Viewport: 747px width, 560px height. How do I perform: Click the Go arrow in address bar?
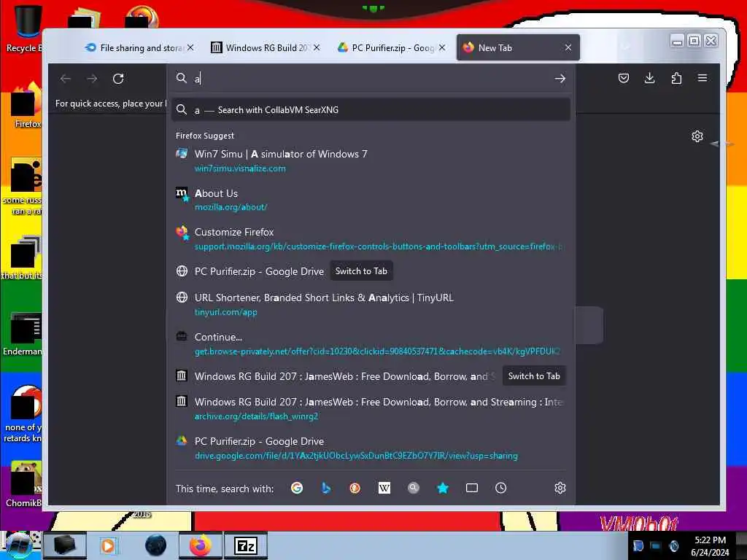tap(560, 79)
